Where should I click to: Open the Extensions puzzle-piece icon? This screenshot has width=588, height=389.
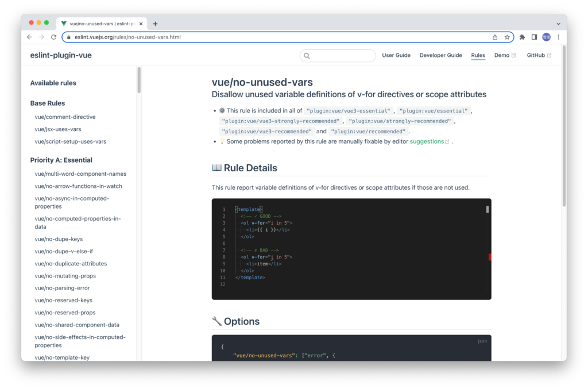(x=522, y=36)
